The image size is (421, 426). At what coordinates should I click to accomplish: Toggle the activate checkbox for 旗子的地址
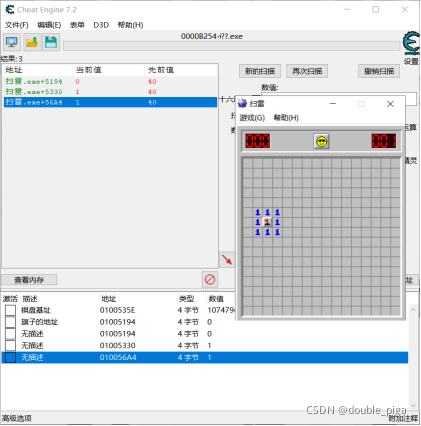coord(10,322)
